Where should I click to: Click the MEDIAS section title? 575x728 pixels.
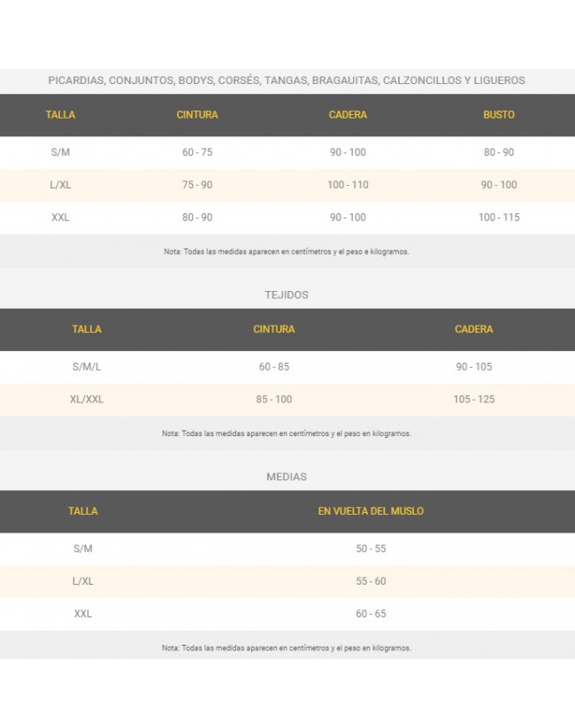click(287, 477)
